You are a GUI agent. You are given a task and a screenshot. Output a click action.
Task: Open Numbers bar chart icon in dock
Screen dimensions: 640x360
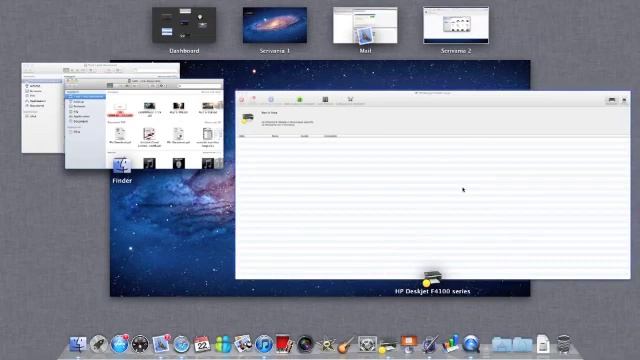450,344
